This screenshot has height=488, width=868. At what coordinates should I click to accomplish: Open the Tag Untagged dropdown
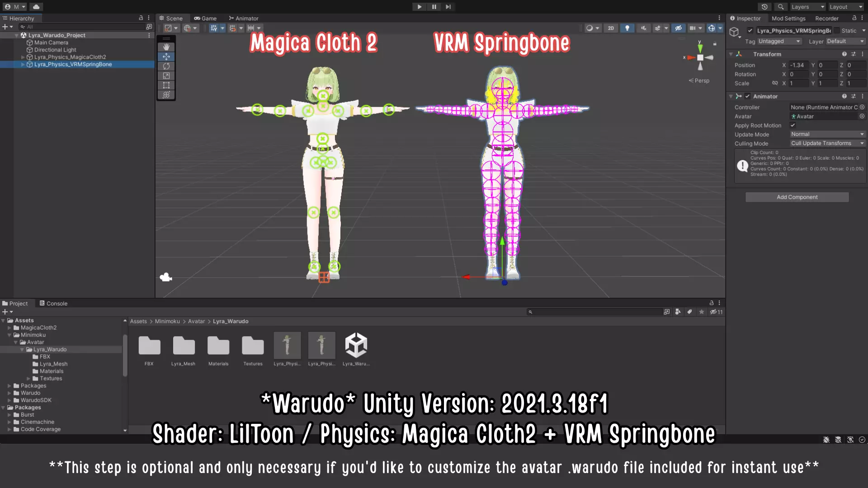(x=779, y=41)
